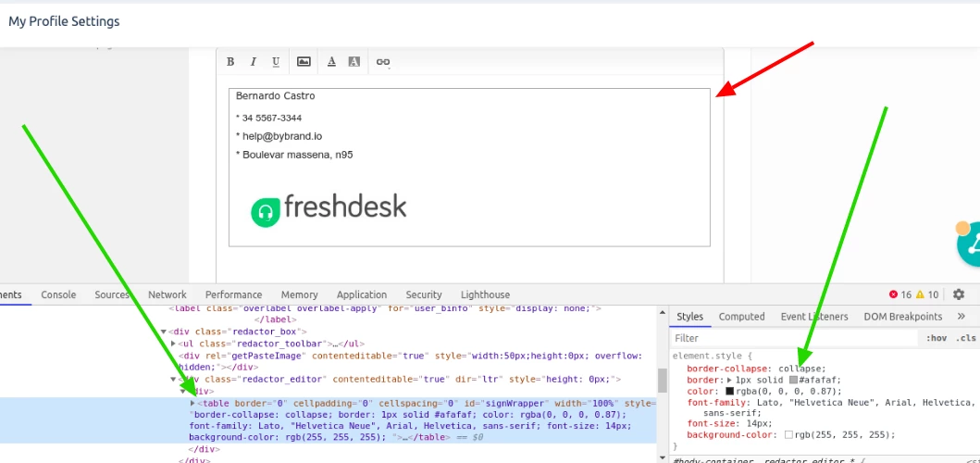The height and width of the screenshot is (463, 980).
Task: Toggle the :hov element state button
Action: point(937,339)
